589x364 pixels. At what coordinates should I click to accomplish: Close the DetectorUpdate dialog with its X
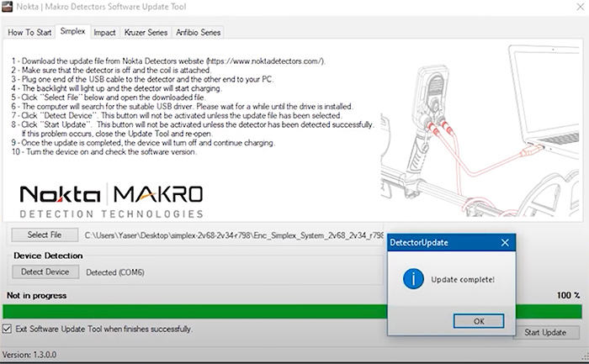click(505, 243)
